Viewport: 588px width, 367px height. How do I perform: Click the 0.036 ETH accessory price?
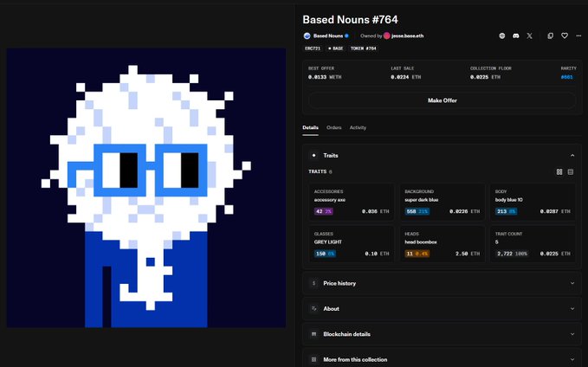(375, 211)
